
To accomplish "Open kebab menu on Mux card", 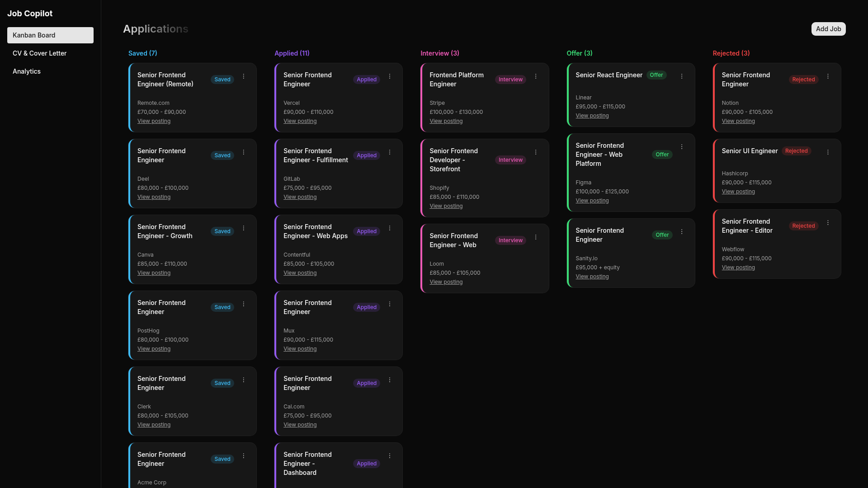I will click(x=390, y=304).
